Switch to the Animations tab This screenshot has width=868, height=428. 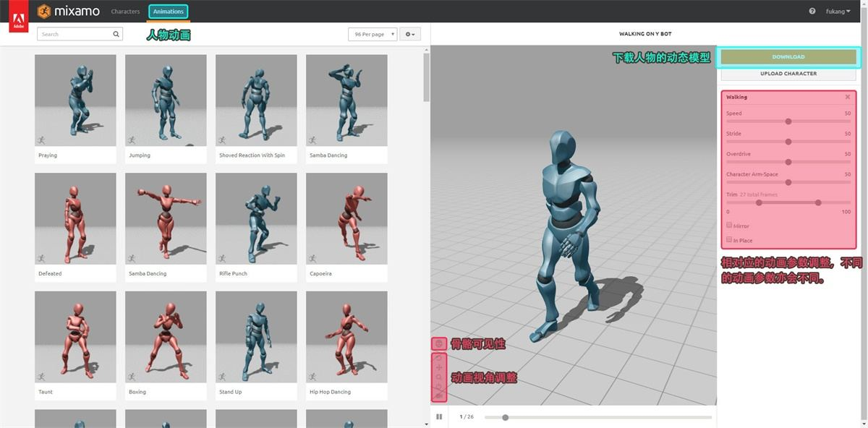[x=168, y=12]
